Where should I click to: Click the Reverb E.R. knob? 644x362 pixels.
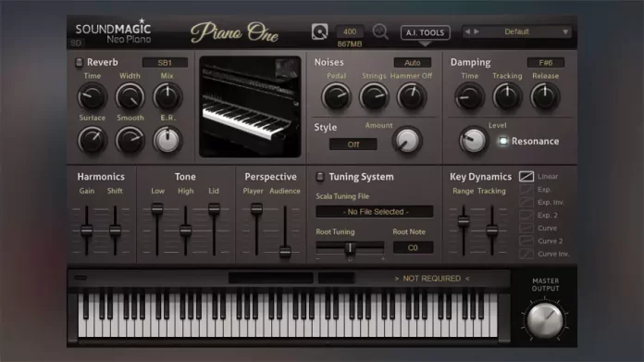click(x=167, y=140)
